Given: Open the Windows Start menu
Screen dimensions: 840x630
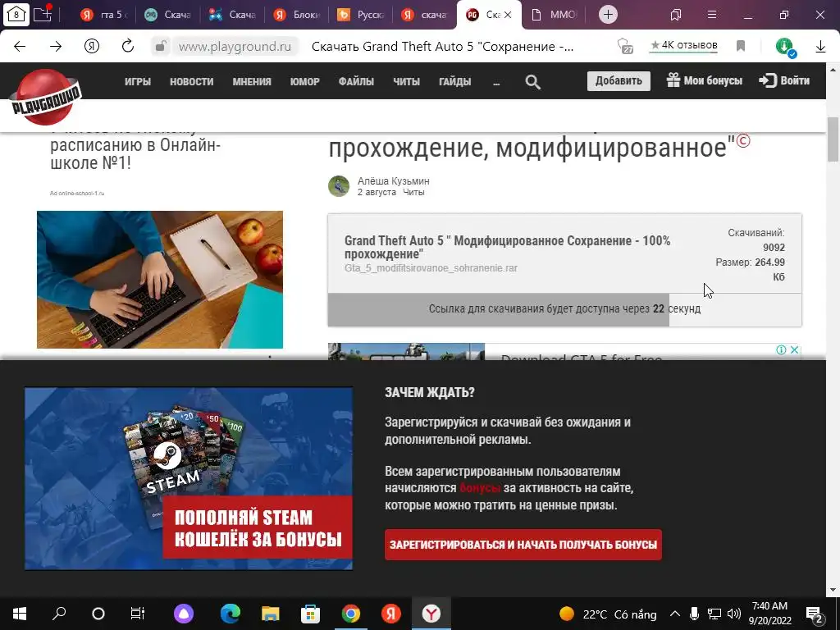Looking at the screenshot, I should (20, 614).
